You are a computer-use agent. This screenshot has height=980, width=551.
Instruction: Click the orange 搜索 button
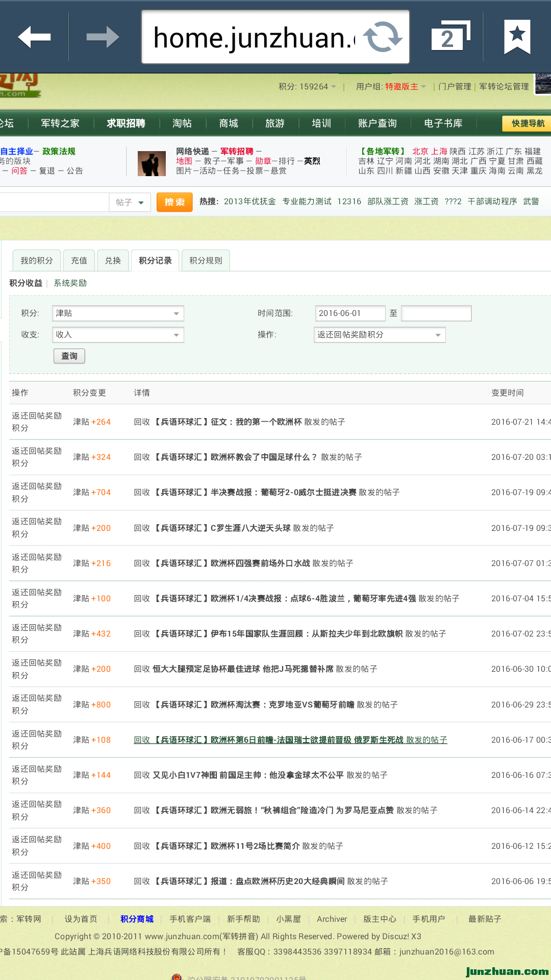tap(174, 202)
